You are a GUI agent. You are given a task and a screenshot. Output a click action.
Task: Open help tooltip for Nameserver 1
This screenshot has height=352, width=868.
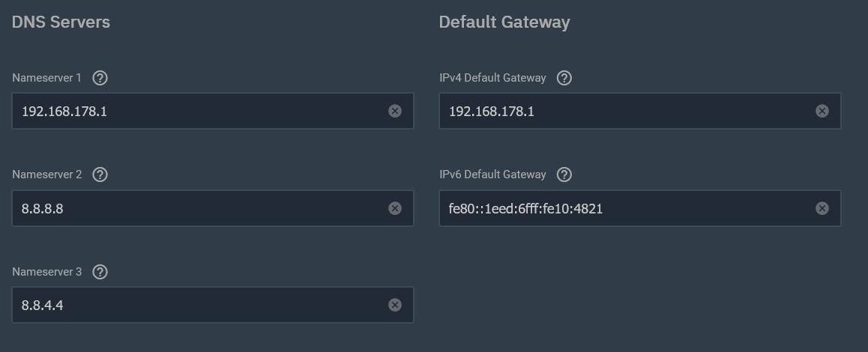pyautogui.click(x=100, y=78)
